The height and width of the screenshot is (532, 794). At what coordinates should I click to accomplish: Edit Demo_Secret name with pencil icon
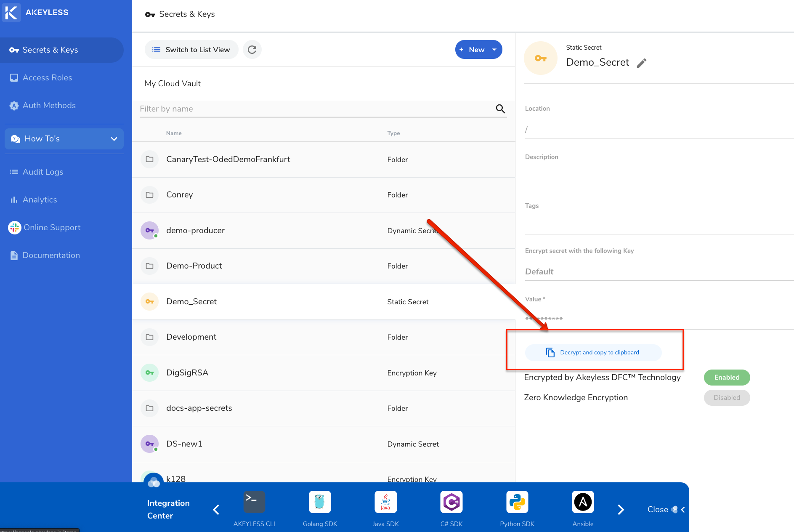pos(641,63)
